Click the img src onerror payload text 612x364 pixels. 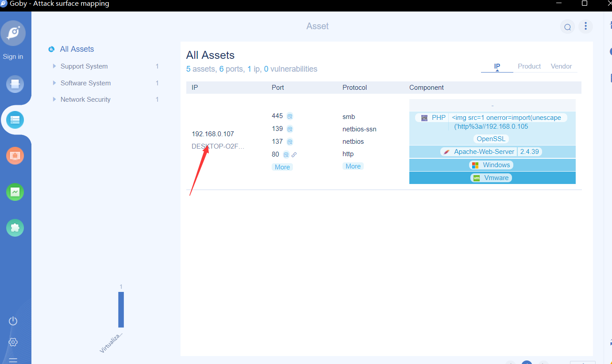tap(506, 122)
